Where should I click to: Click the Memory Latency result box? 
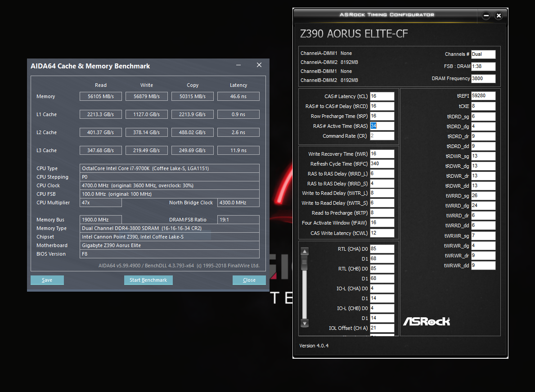tap(238, 97)
